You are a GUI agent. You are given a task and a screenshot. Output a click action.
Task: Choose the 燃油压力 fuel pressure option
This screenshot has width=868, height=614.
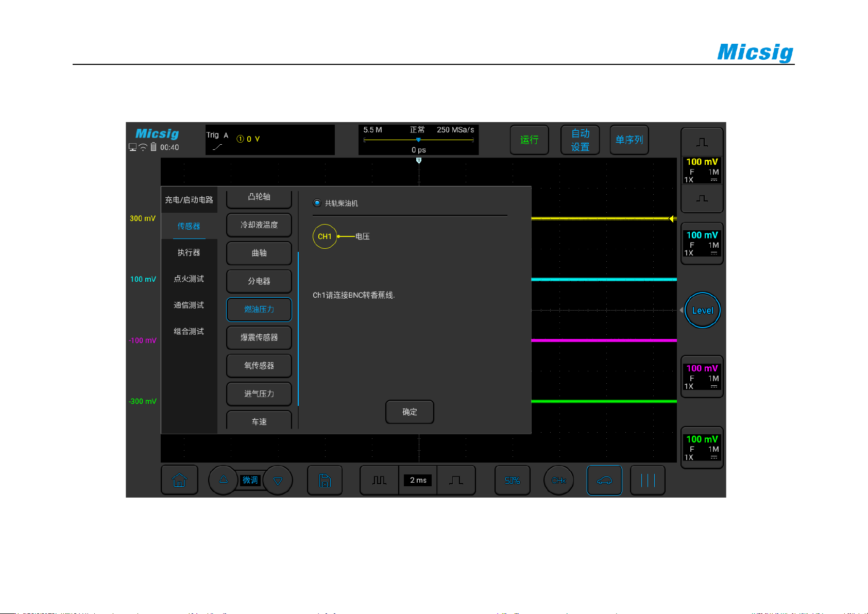click(259, 310)
